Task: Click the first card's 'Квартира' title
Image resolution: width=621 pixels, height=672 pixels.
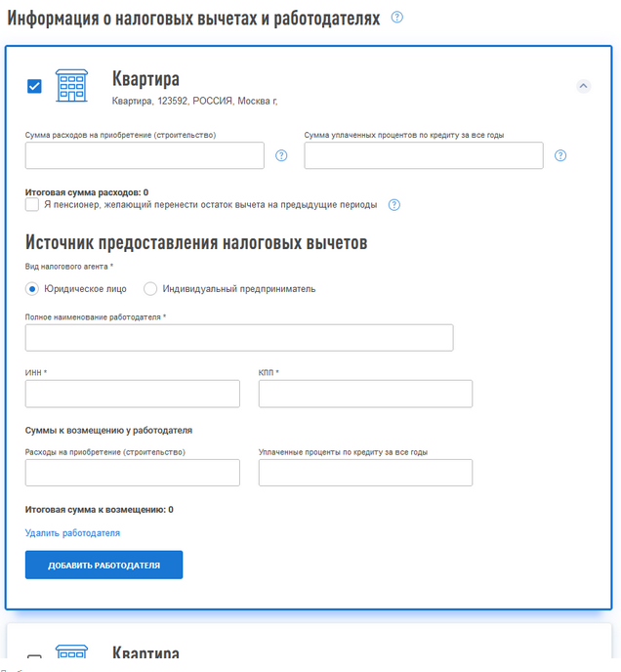Action: (x=145, y=79)
